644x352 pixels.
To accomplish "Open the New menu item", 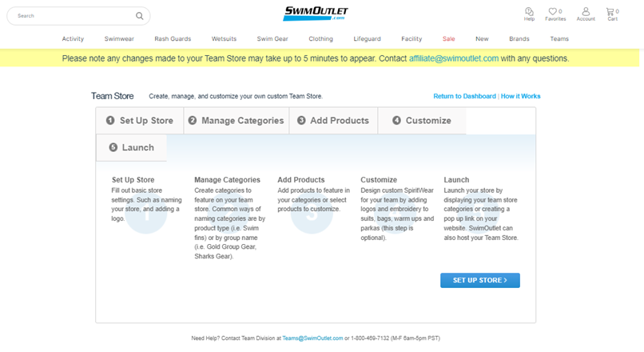I will coord(482,38).
